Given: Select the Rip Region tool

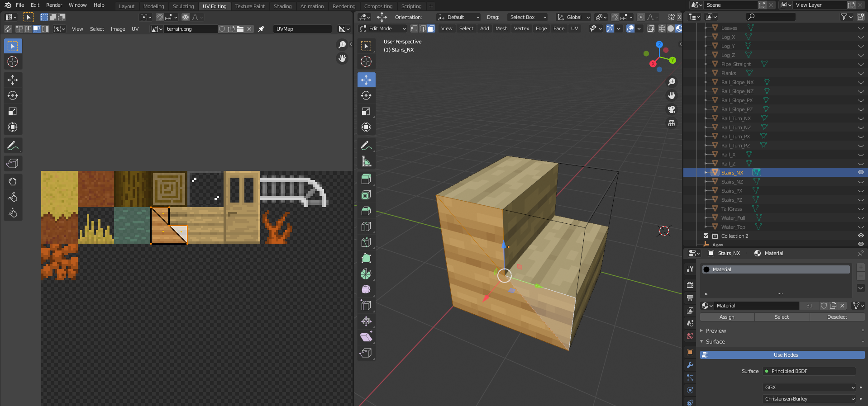Looking at the screenshot, I should (x=366, y=353).
